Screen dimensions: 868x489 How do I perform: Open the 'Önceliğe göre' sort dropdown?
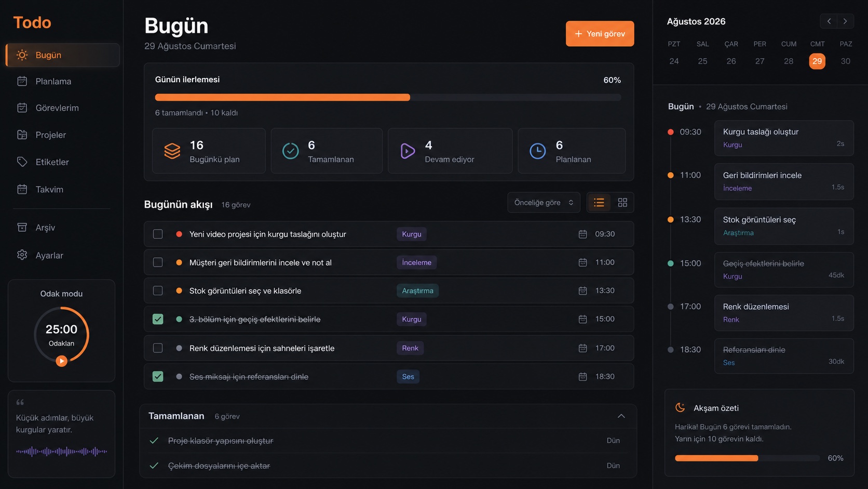pyautogui.click(x=544, y=203)
